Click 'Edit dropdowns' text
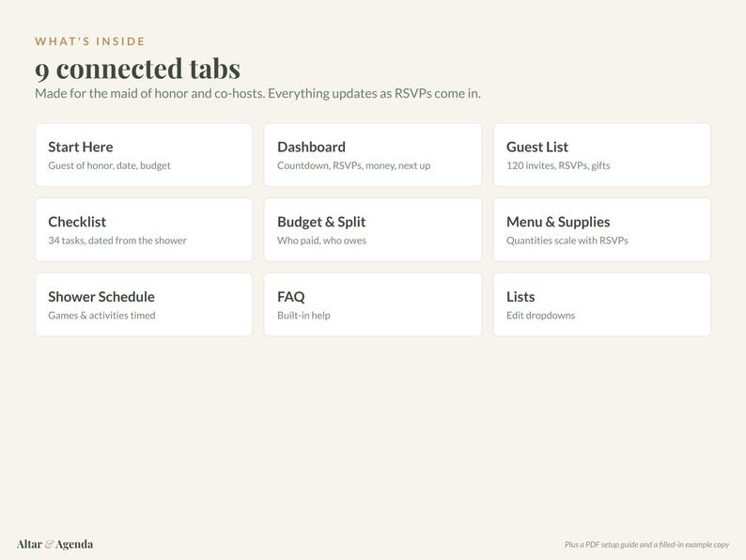 point(540,315)
